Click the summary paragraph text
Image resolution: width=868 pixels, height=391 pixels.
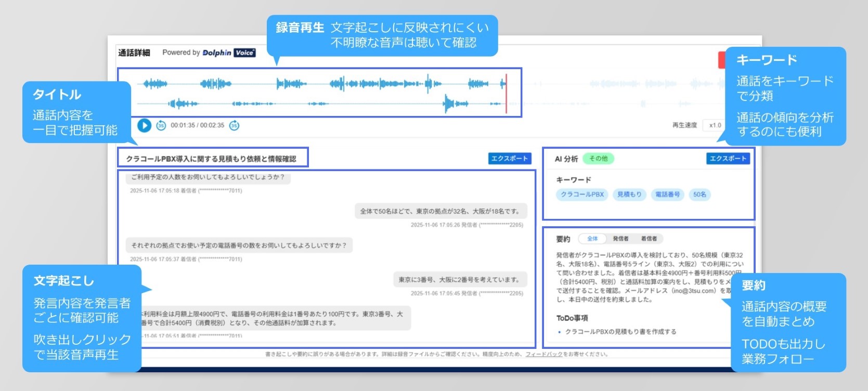(650, 277)
